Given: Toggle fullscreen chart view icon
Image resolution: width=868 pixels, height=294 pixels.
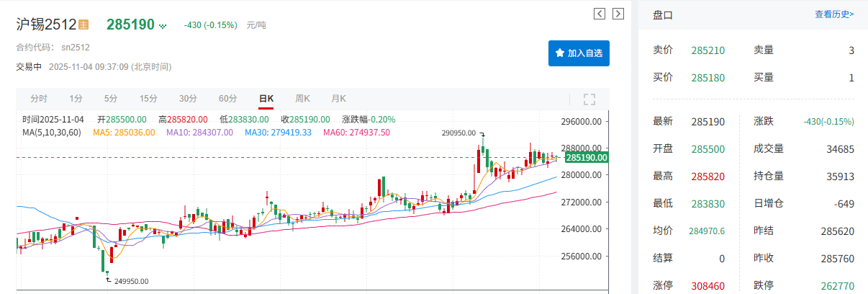Looking at the screenshot, I should click(x=589, y=99).
